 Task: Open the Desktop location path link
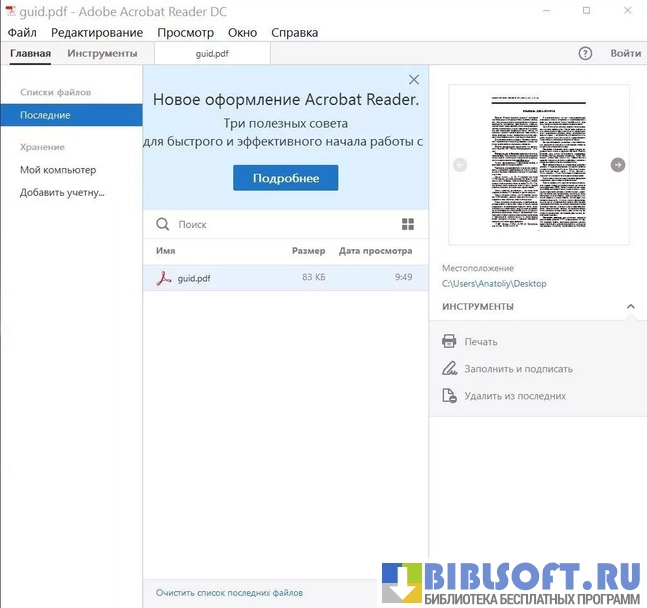(x=494, y=284)
